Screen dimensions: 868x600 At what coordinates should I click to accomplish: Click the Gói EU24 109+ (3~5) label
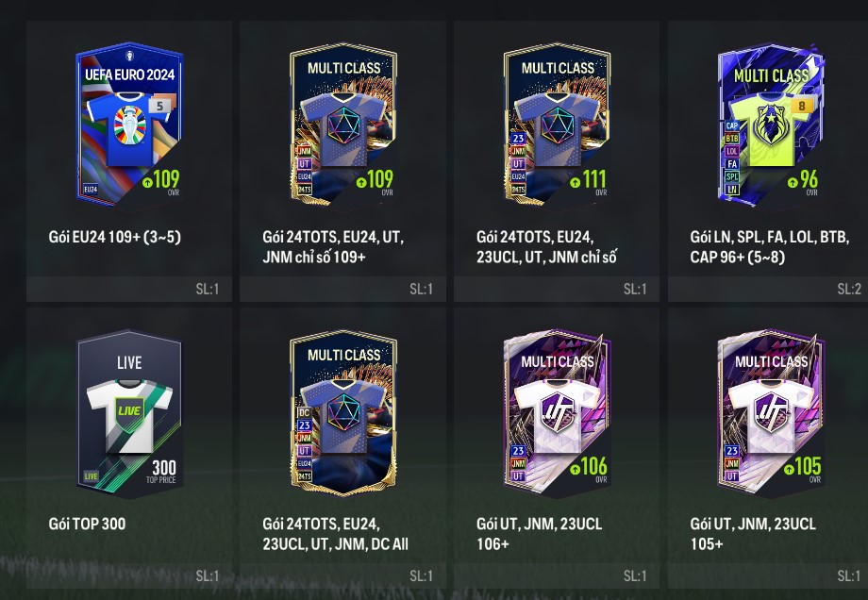coord(114,237)
